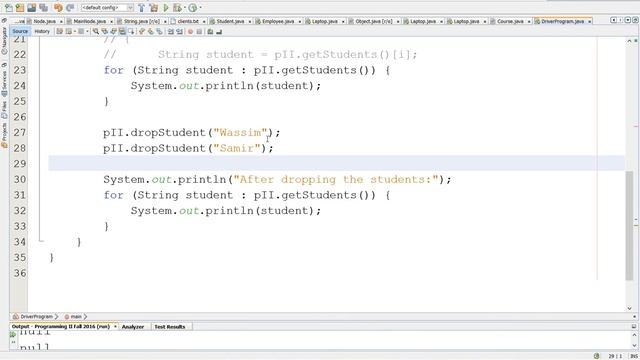Click the Find Previous Occurrence icon
Viewport: 640px width, 360px height.
coord(104,31)
